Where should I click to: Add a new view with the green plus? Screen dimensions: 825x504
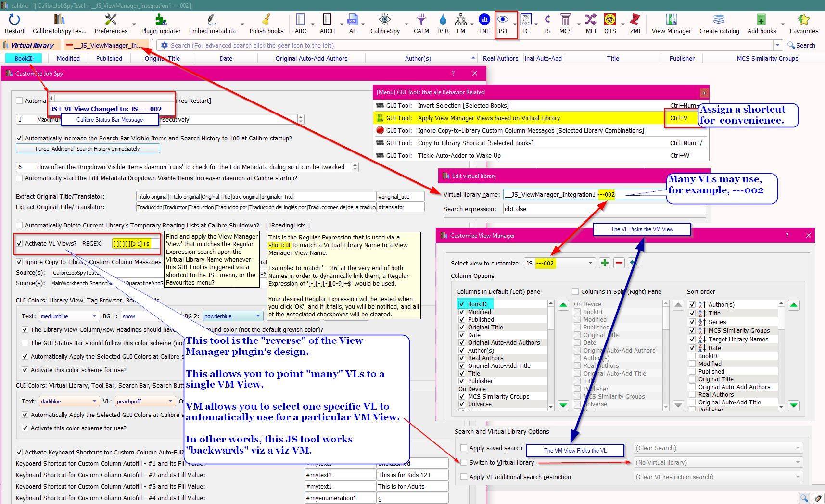tap(605, 263)
